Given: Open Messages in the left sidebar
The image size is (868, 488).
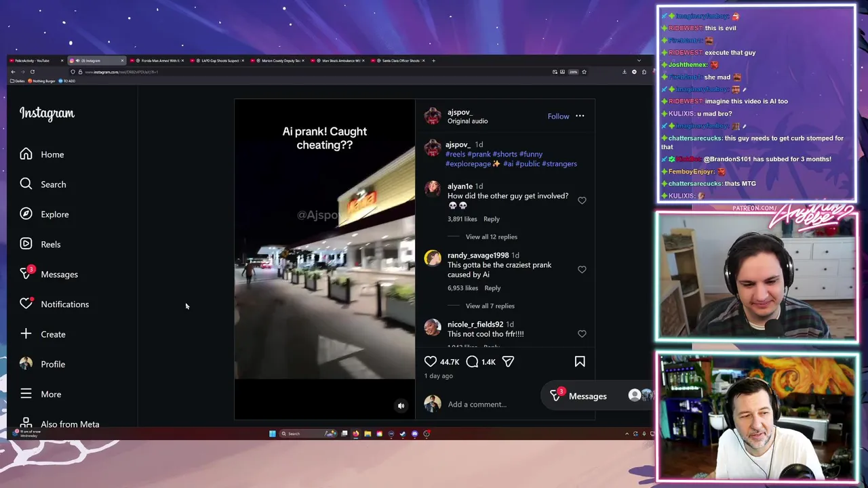Looking at the screenshot, I should [49, 274].
